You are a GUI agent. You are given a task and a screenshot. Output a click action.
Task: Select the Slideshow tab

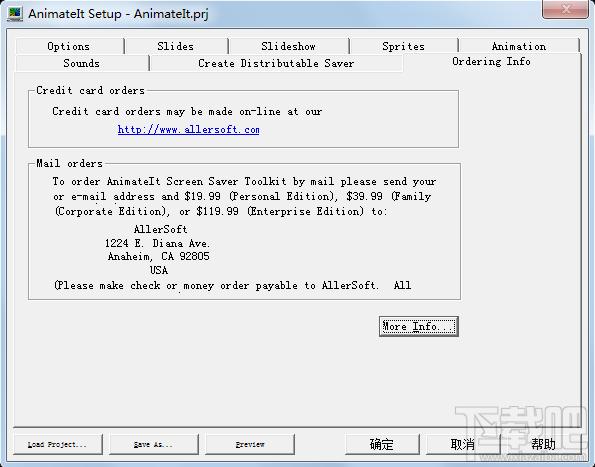coord(288,46)
